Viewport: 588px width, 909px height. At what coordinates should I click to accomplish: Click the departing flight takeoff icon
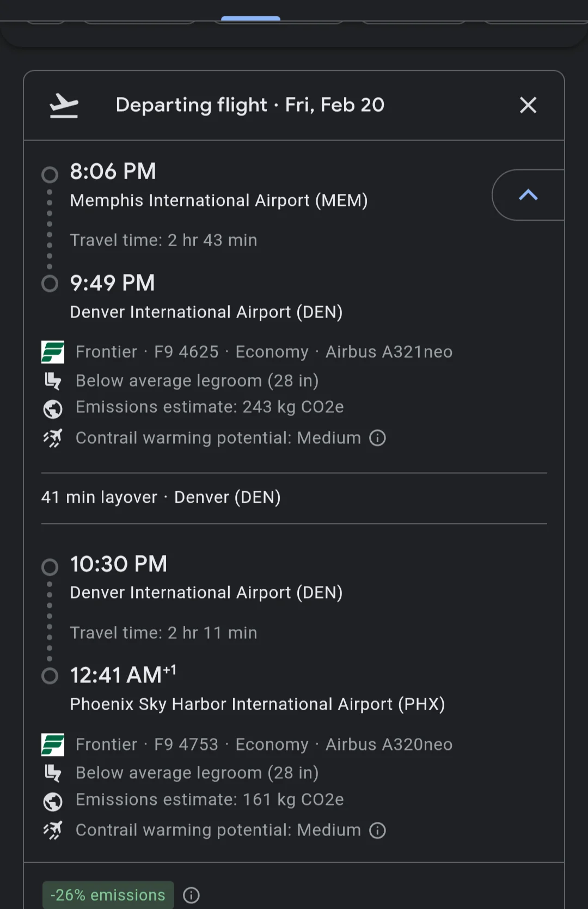(64, 105)
